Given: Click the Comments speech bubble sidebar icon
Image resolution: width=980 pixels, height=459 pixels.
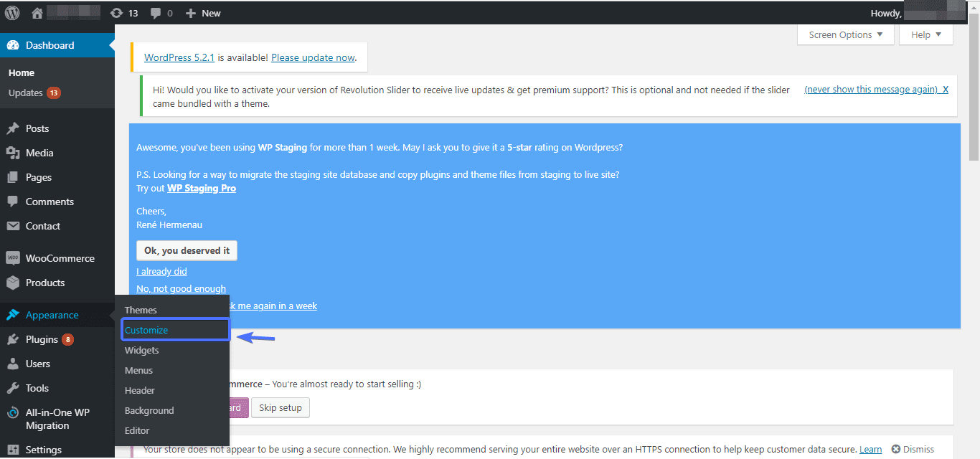Looking at the screenshot, I should pos(13,202).
